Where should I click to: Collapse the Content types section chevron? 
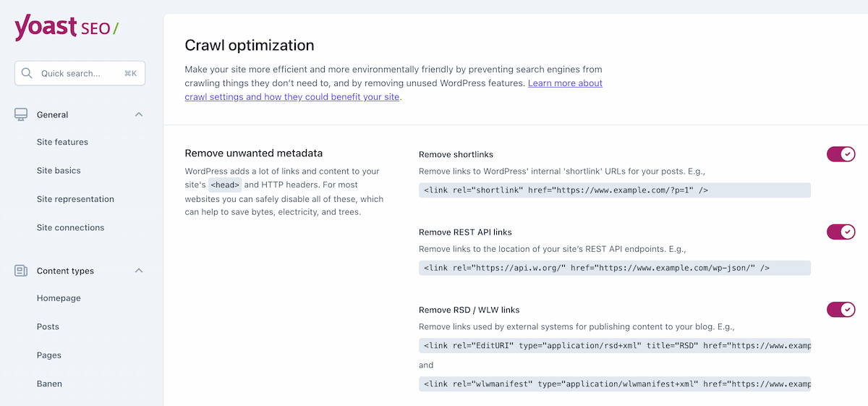point(139,271)
